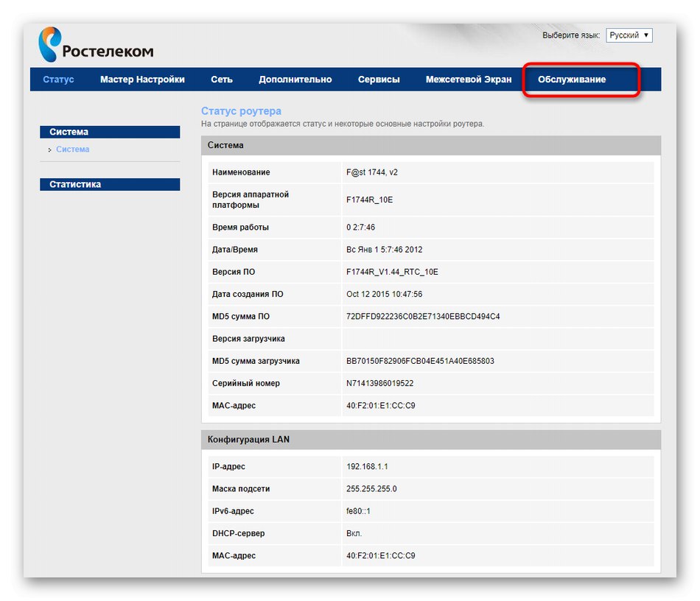Go to Мастер Настройки tab
Image resolution: width=700 pixels, height=601 pixels.
[142, 80]
